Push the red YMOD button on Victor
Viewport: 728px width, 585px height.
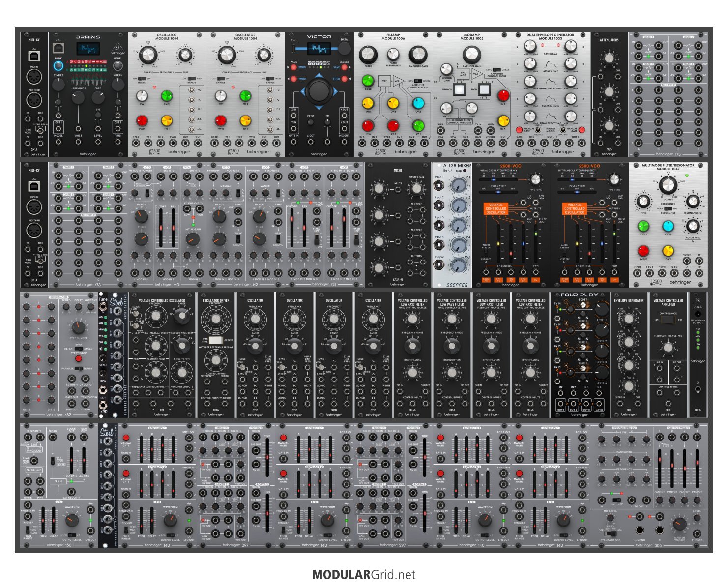pos(294,79)
